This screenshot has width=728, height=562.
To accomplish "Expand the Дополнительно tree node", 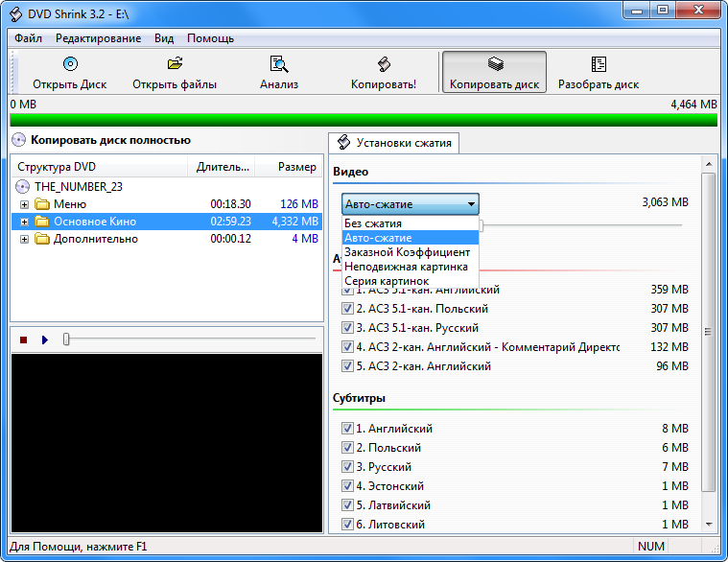I will click(x=25, y=240).
